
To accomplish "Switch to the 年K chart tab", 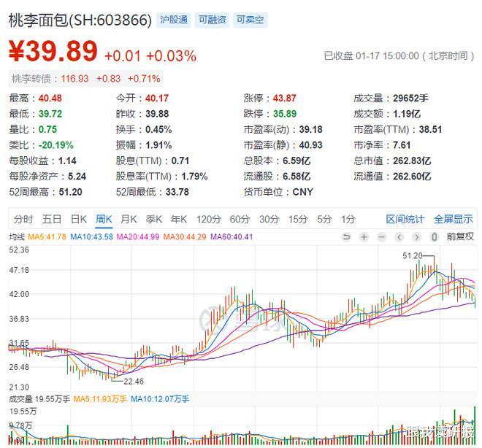I will (x=179, y=219).
